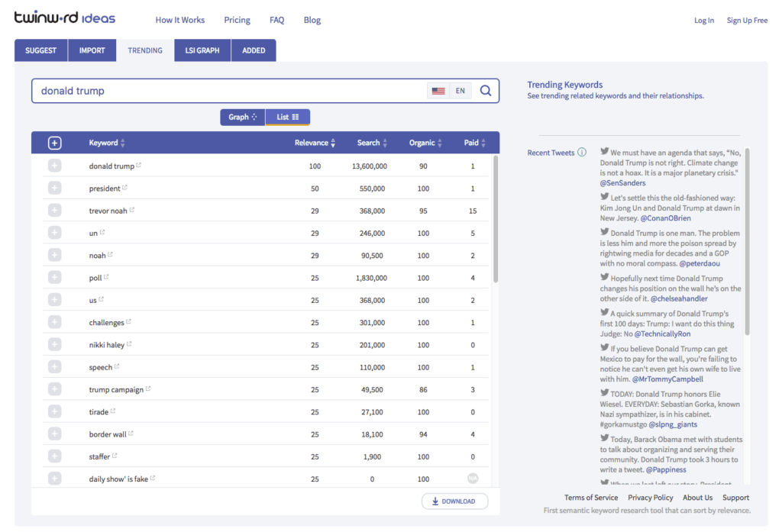
Task: Switch to List view
Action: click(x=288, y=118)
